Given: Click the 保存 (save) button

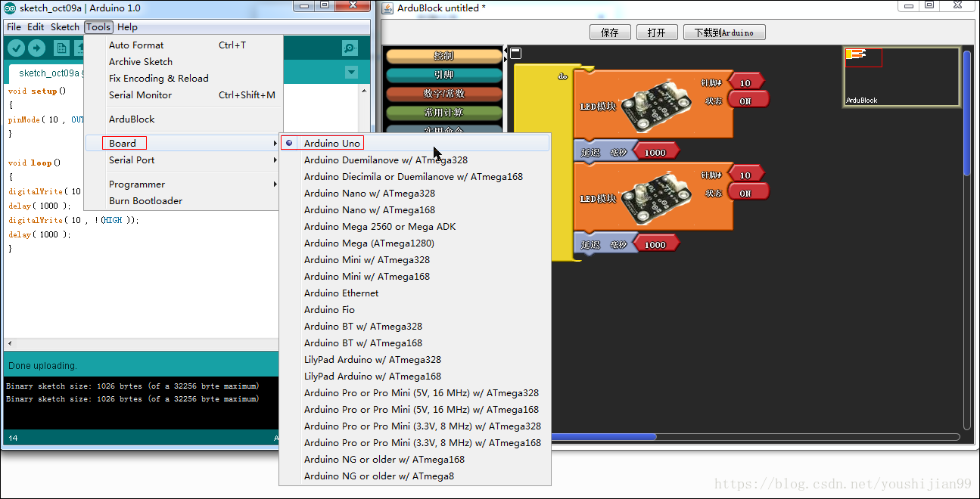Looking at the screenshot, I should coord(610,33).
